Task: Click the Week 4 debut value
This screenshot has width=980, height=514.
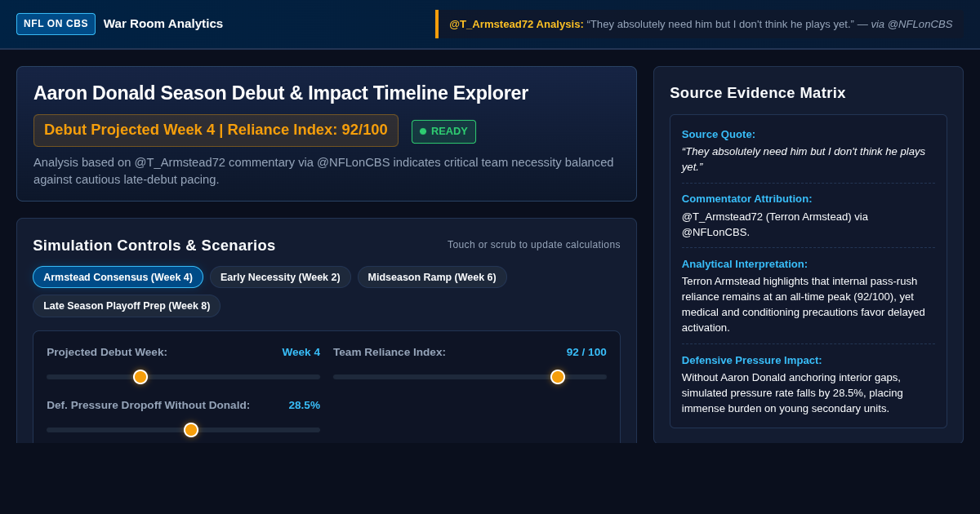Action: 301,352
